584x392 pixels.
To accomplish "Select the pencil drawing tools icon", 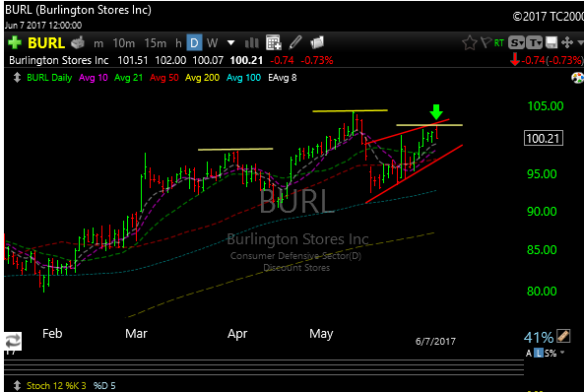I will point(295,43).
